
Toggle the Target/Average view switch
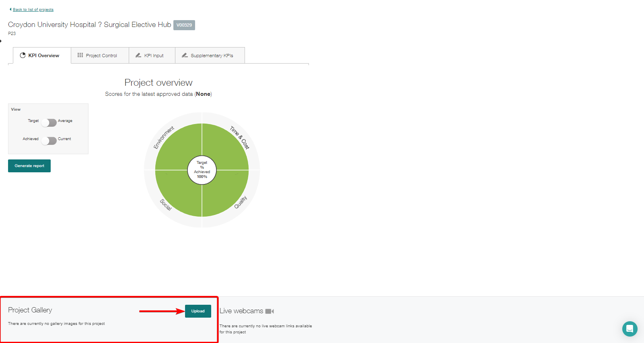click(49, 122)
